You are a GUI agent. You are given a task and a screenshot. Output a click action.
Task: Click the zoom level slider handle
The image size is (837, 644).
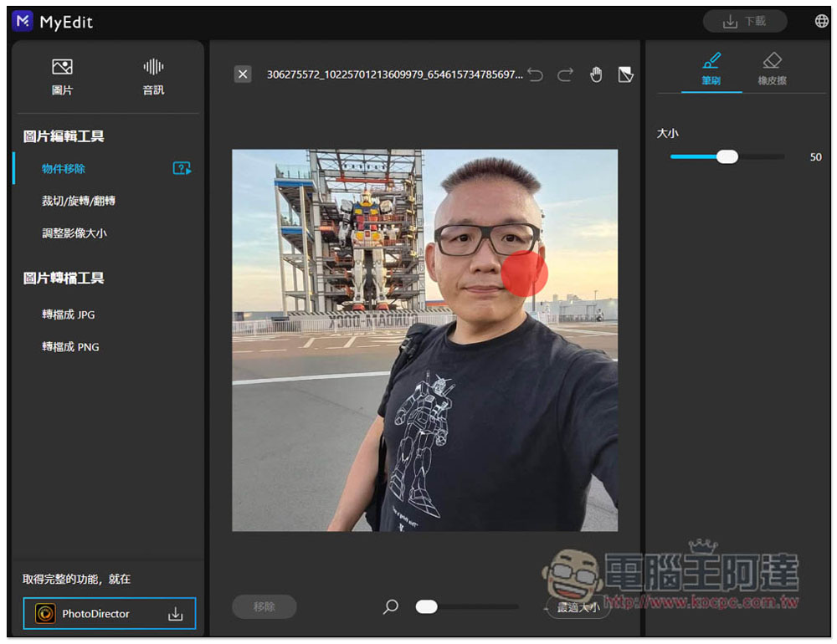(427, 606)
